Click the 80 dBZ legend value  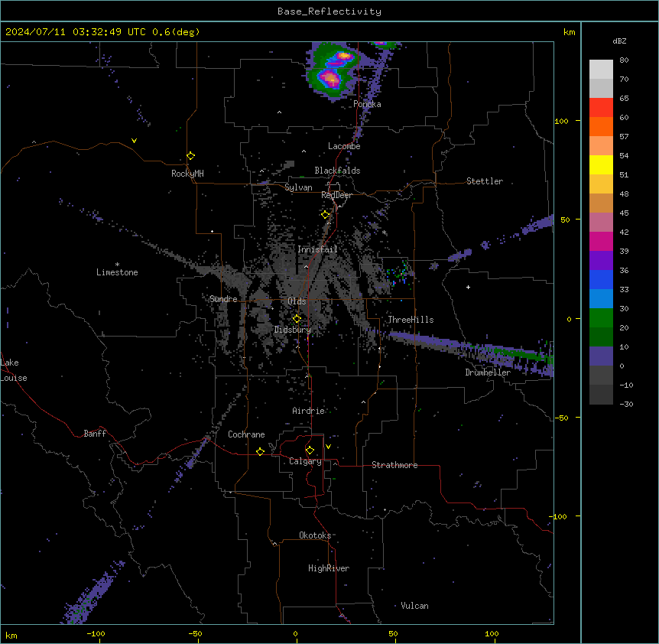624,60
